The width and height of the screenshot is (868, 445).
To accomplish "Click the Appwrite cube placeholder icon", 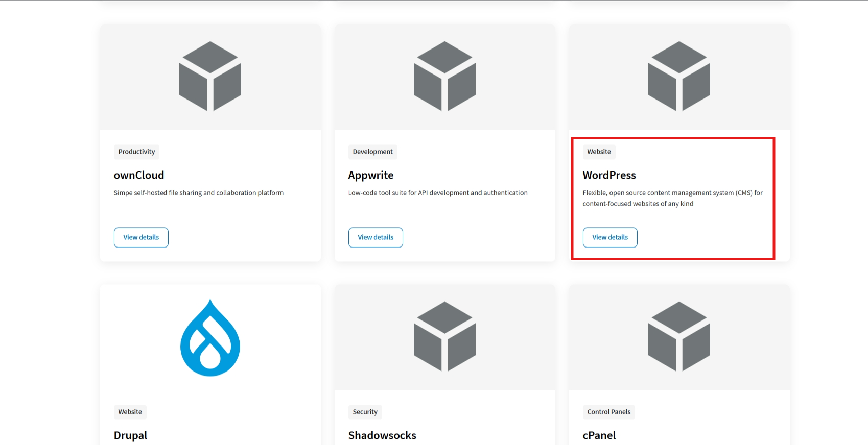I will tap(444, 76).
